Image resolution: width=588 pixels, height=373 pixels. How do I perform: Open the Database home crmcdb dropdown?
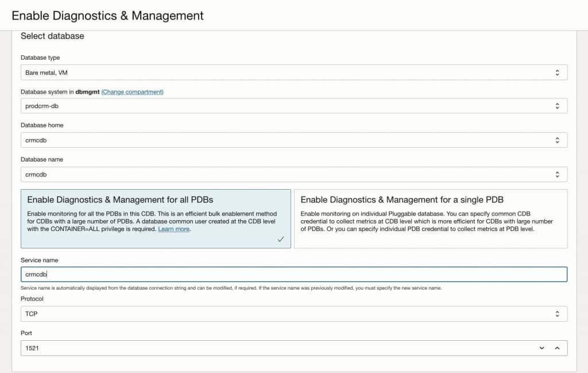(x=287, y=140)
